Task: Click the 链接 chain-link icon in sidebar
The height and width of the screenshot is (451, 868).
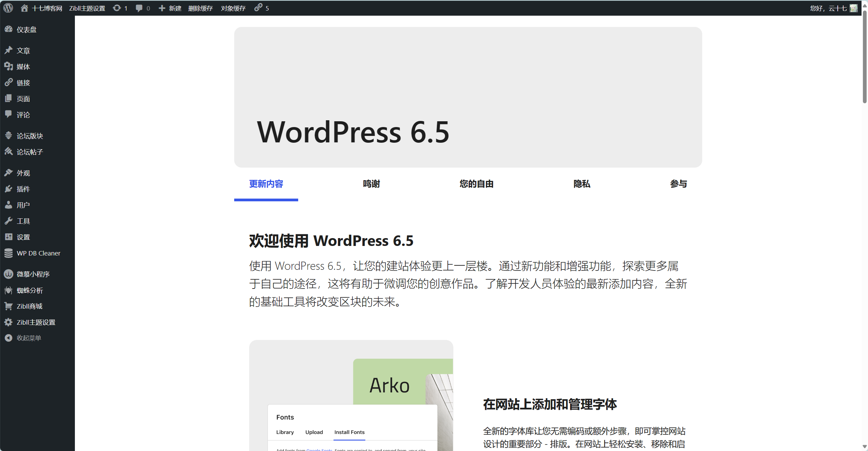Action: click(x=9, y=82)
